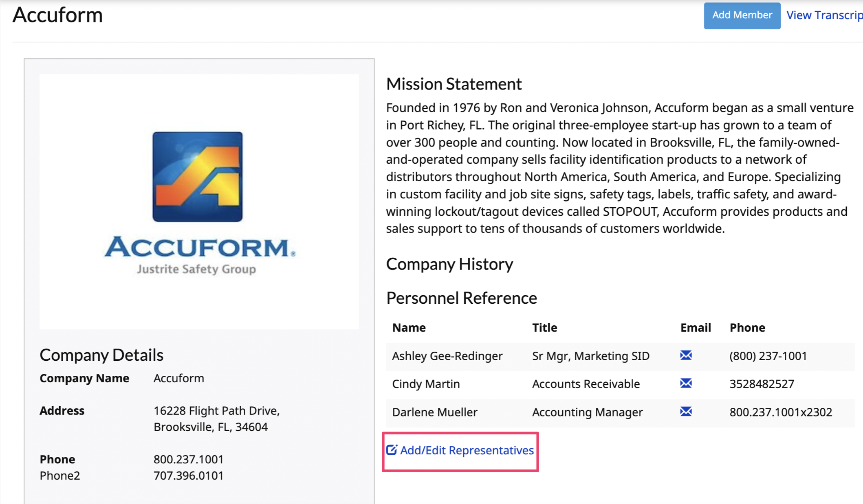Click the Add Member button

click(x=742, y=15)
